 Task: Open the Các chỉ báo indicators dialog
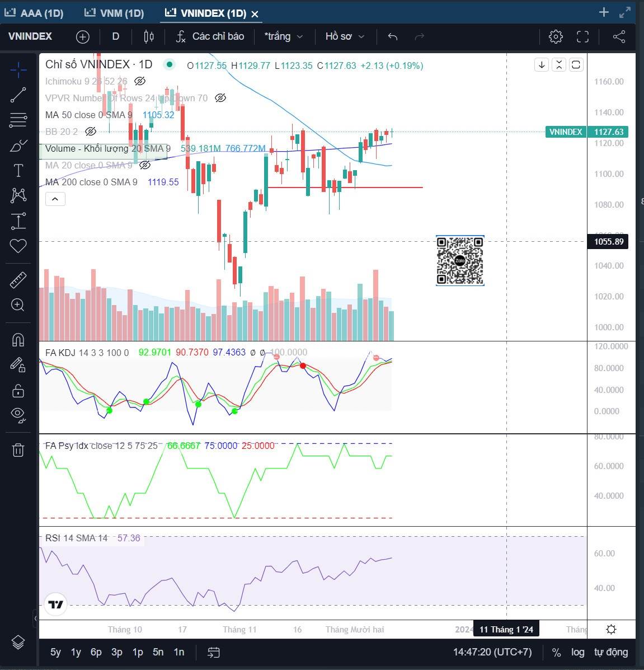pyautogui.click(x=210, y=37)
